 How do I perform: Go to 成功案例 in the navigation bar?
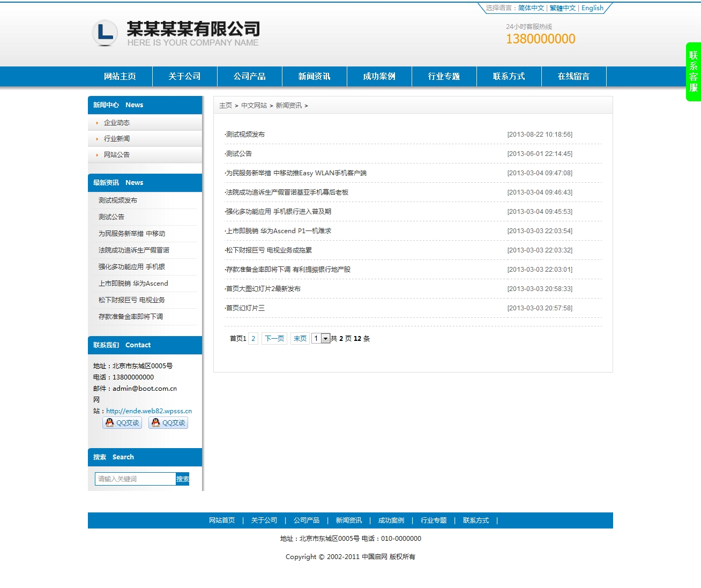tap(379, 77)
